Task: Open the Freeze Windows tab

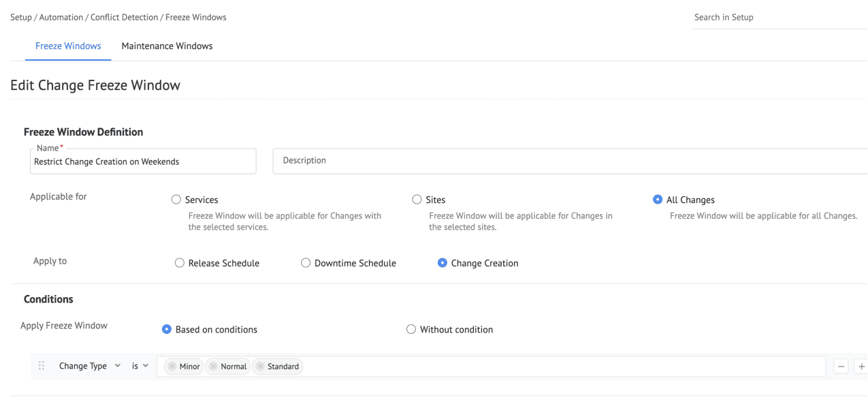Action: (x=68, y=46)
